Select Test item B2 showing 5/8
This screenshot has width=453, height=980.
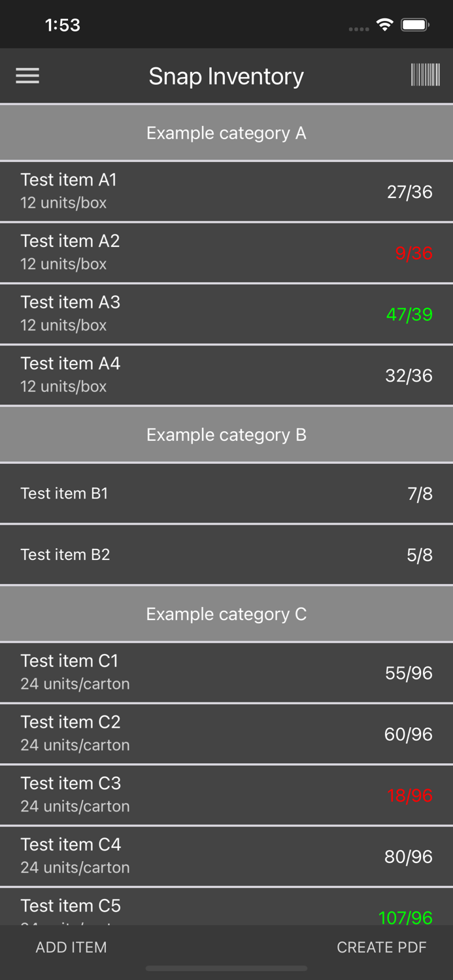[x=226, y=554]
